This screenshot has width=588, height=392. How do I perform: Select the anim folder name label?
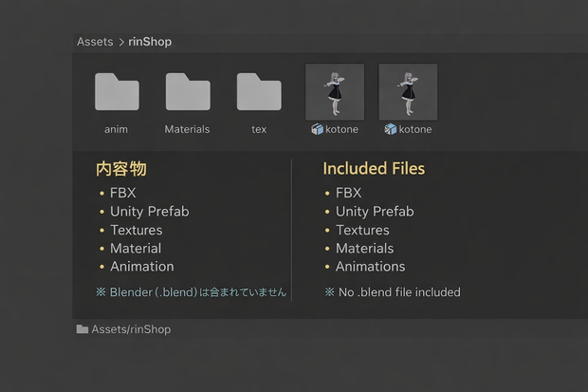(116, 129)
